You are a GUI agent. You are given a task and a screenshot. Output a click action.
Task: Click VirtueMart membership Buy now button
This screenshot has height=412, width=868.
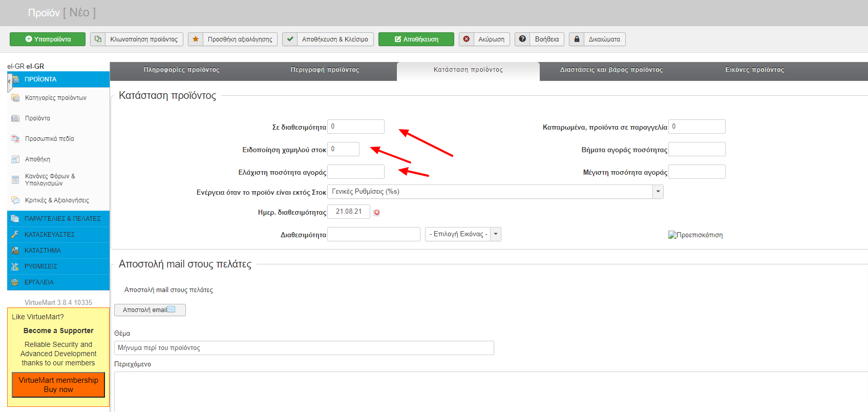pyautogui.click(x=58, y=385)
